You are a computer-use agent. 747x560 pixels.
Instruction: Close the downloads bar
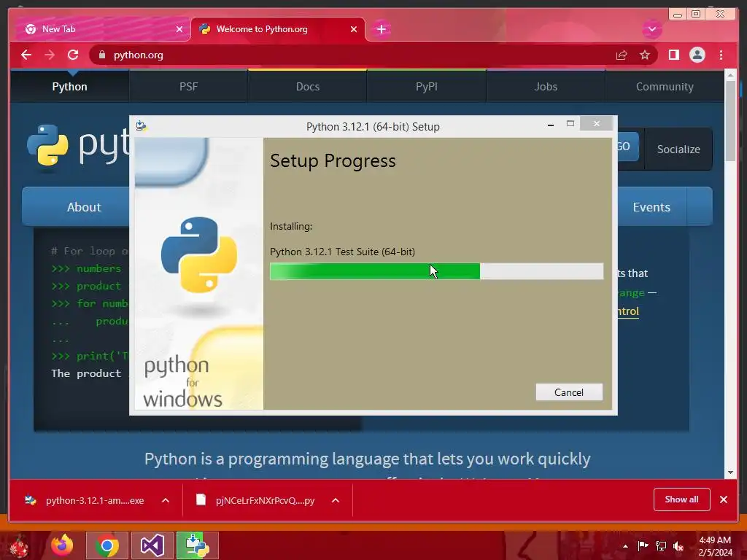(x=724, y=499)
